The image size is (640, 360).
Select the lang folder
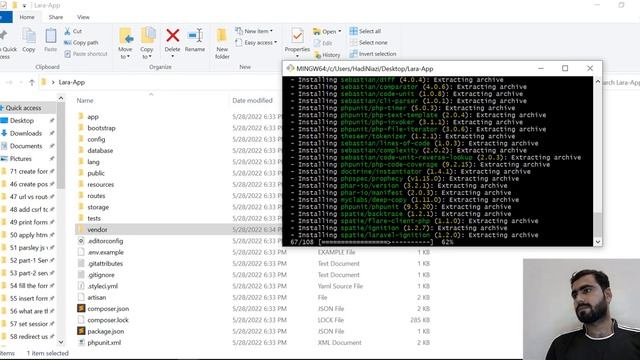point(93,162)
